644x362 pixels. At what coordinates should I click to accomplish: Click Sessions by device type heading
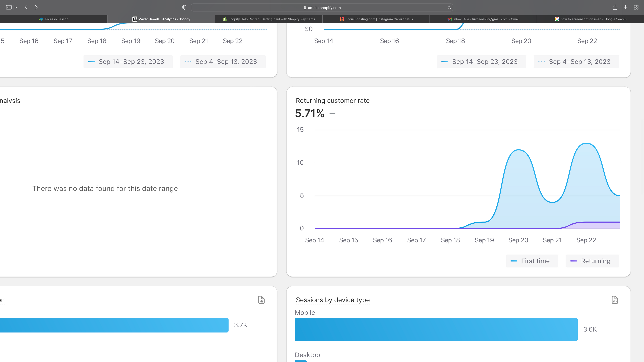333,300
